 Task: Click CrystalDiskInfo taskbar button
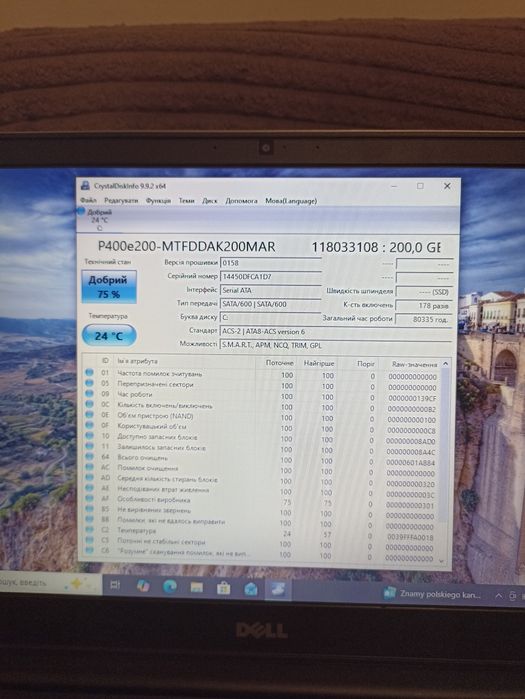(279, 590)
